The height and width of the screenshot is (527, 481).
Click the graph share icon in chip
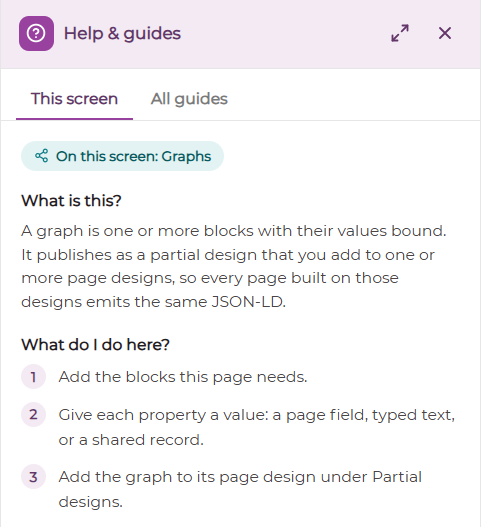(42, 156)
